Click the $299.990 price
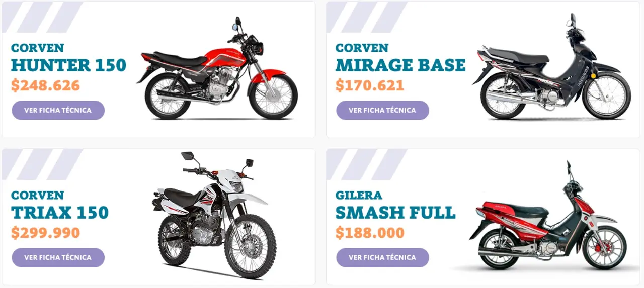 46,233
